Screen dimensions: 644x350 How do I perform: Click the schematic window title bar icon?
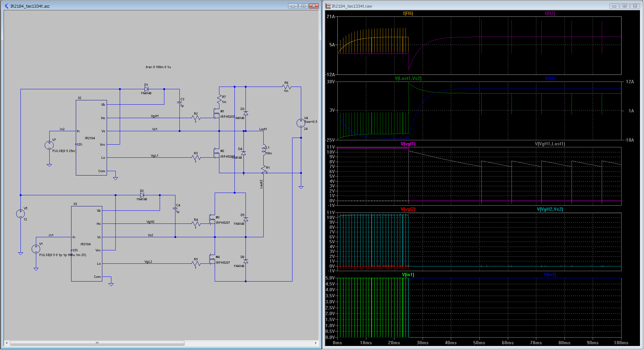click(x=7, y=6)
